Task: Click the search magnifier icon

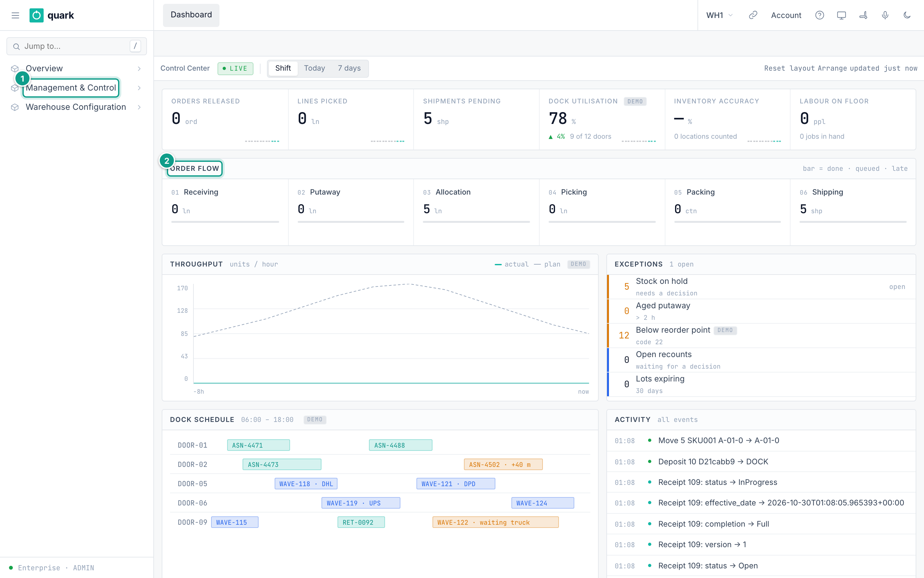Action: tap(16, 46)
